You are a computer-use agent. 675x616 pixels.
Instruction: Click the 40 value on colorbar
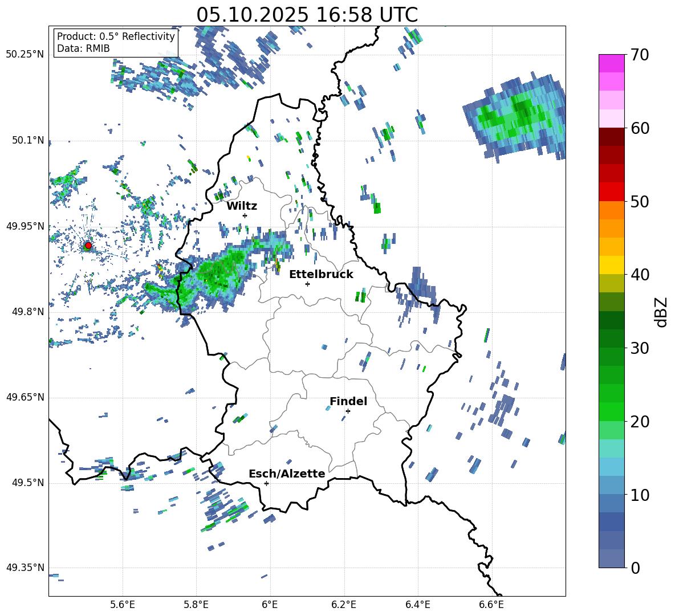(x=640, y=275)
